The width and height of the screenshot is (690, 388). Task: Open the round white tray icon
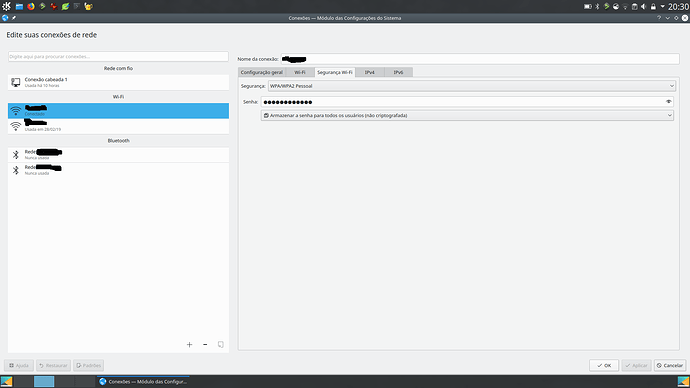pos(616,6)
